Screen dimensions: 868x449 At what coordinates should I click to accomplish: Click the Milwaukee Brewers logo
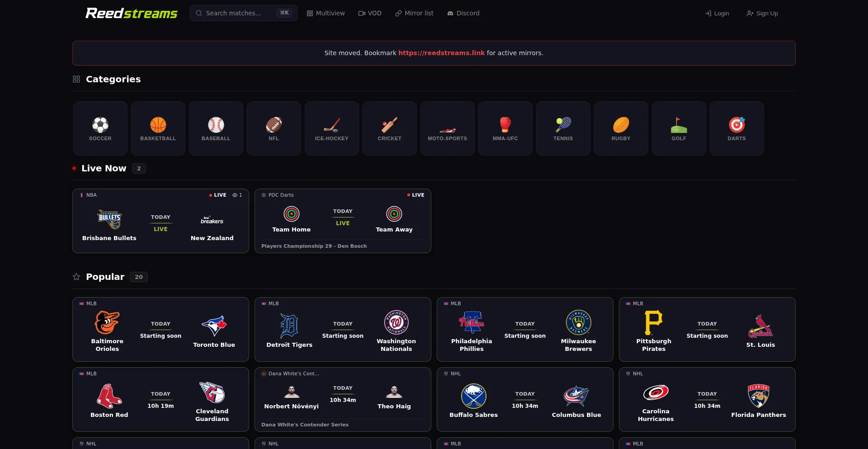coord(579,322)
